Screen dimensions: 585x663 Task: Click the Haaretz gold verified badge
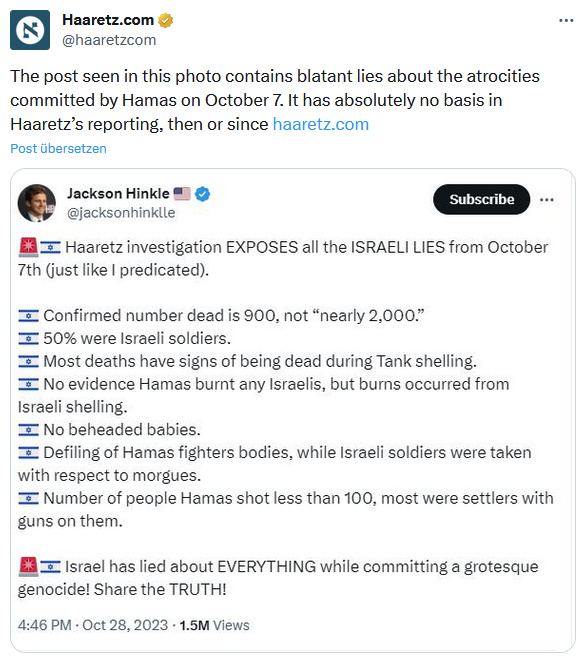click(x=165, y=20)
